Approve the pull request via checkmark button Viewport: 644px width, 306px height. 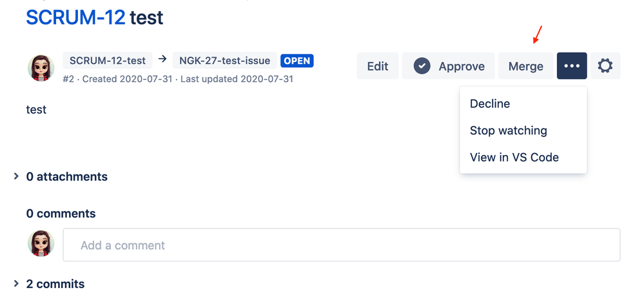(449, 66)
